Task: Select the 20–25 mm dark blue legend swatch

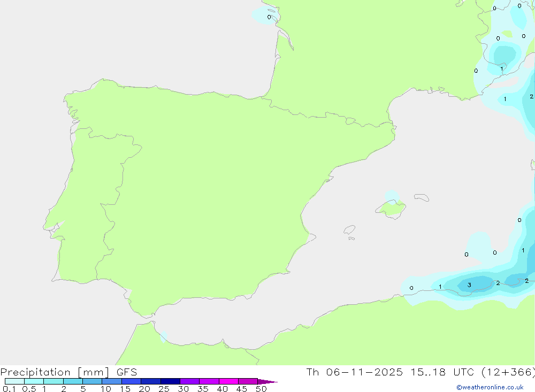Action: coord(151,381)
